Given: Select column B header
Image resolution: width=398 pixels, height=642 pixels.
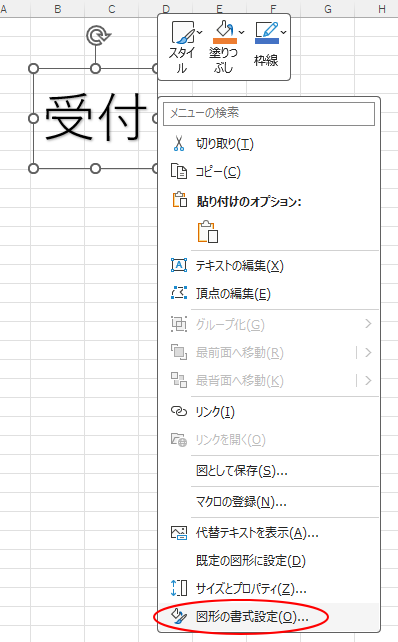Looking at the screenshot, I should pyautogui.click(x=58, y=9).
